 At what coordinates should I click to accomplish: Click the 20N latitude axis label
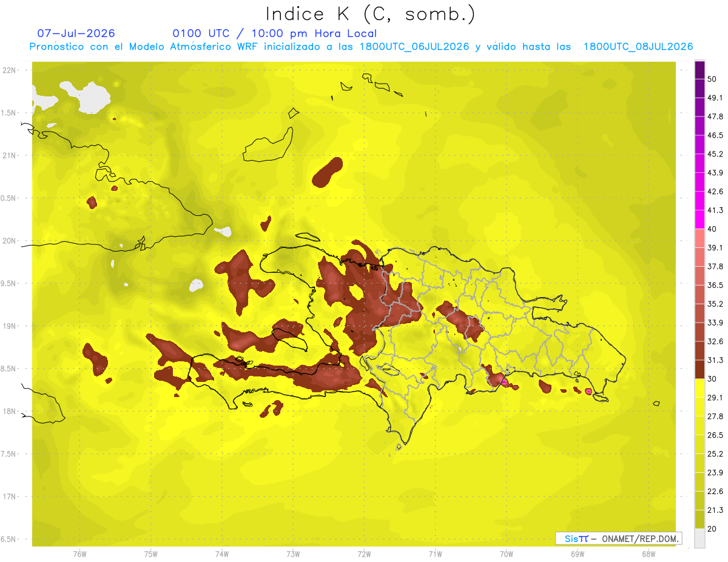pyautogui.click(x=10, y=241)
